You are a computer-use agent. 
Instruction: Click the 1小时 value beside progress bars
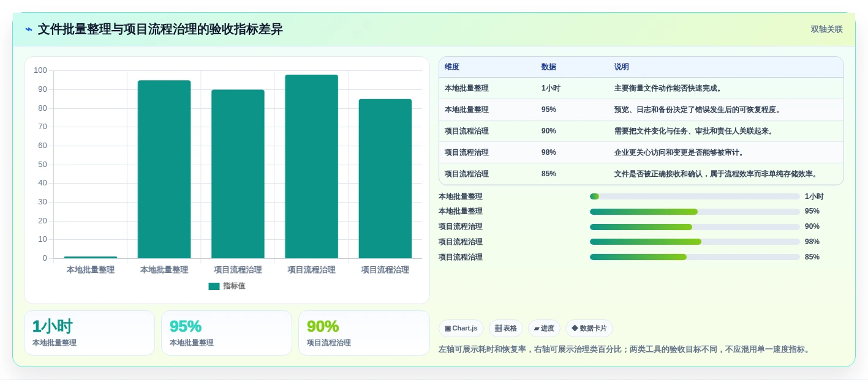coord(814,196)
